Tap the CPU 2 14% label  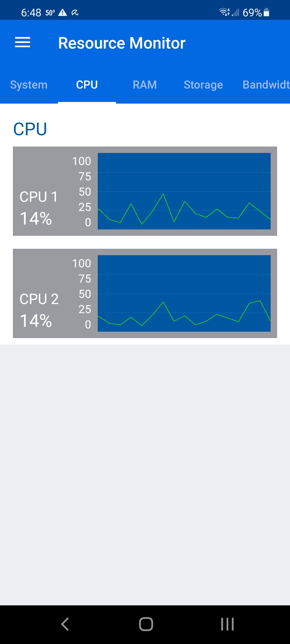point(36,321)
